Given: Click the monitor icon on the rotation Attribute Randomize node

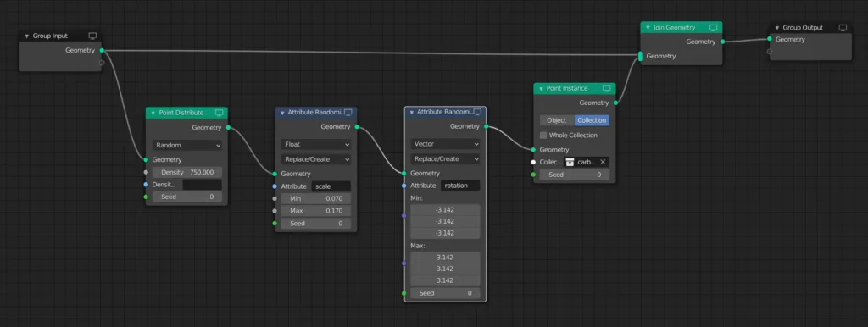Looking at the screenshot, I should click(477, 112).
